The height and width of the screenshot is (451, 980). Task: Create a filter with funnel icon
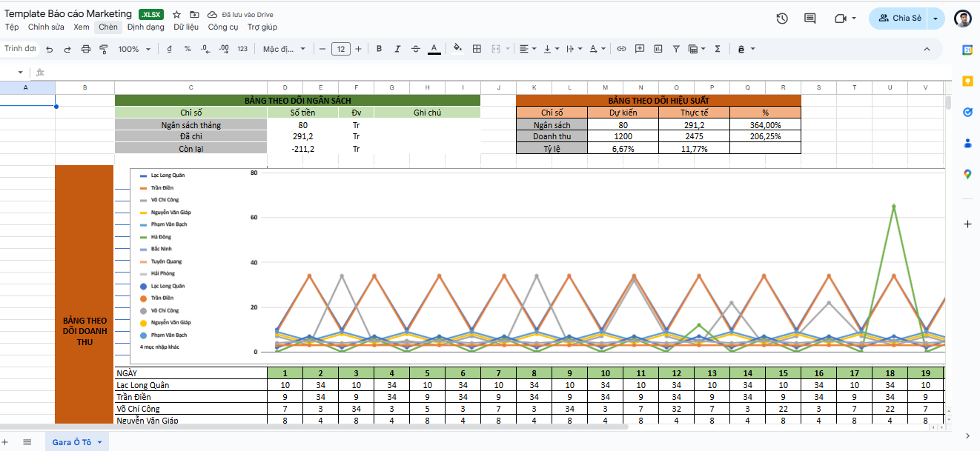(x=676, y=49)
